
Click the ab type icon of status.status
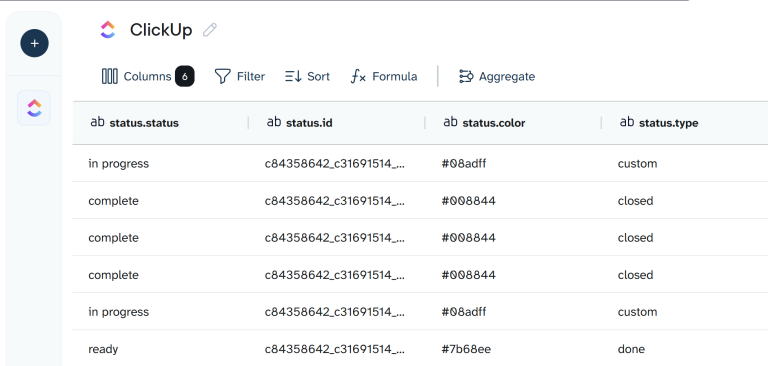pyautogui.click(x=97, y=122)
